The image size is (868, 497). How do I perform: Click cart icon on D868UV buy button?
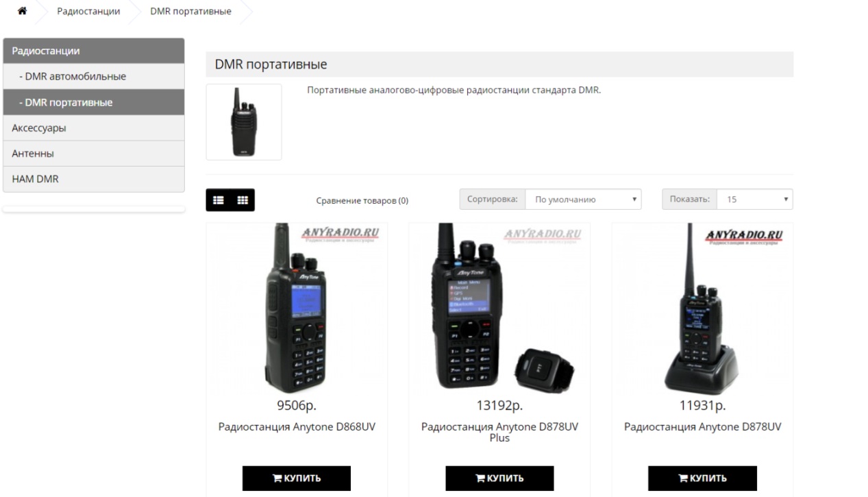[x=278, y=478]
